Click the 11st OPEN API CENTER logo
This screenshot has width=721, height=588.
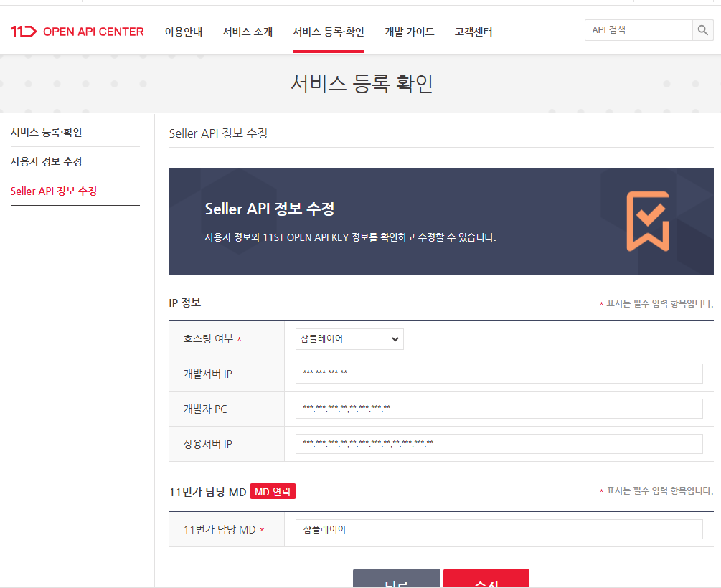click(77, 32)
